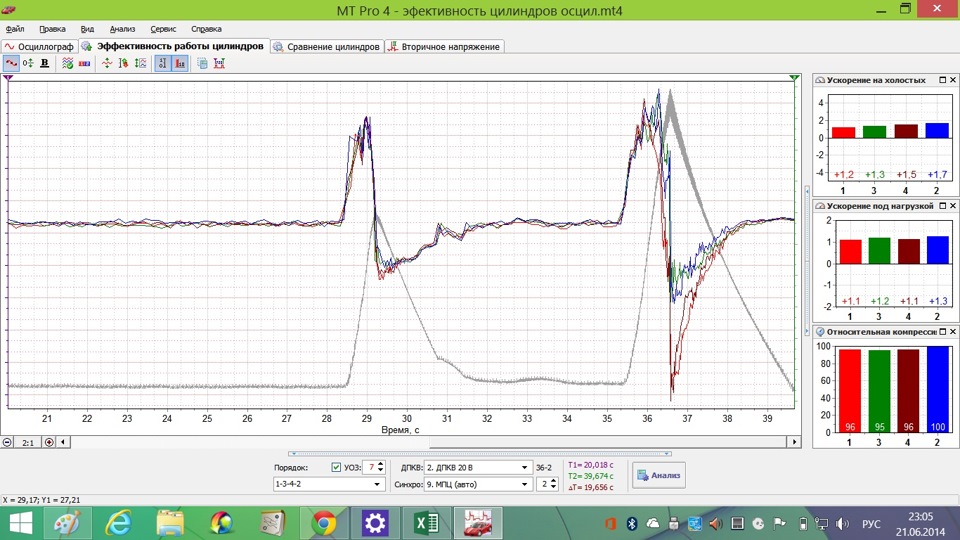Click the chart scroll right arrow
960x540 pixels.
[794, 442]
